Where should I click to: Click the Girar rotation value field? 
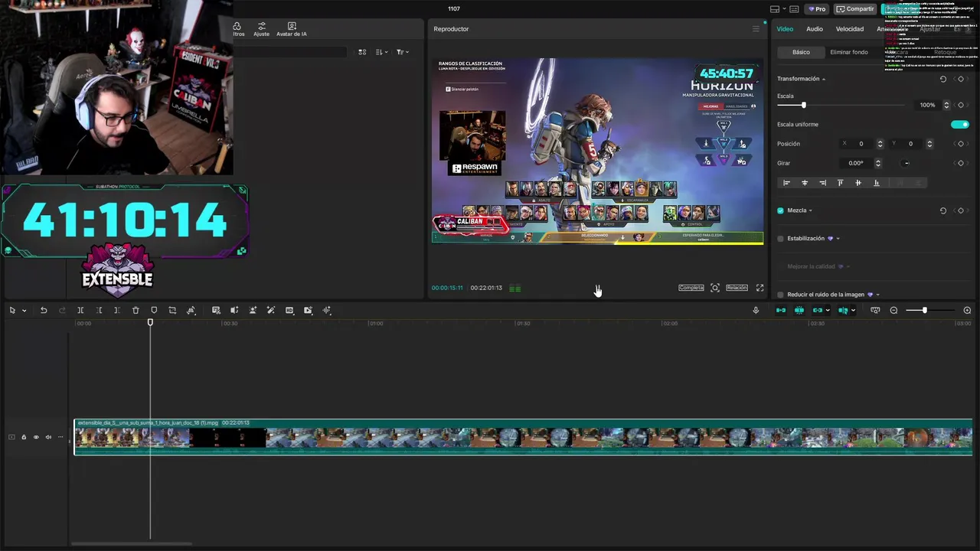click(856, 163)
